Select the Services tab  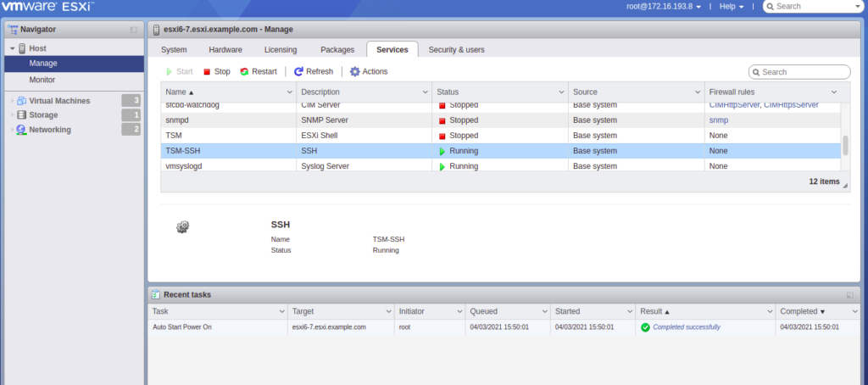[392, 49]
